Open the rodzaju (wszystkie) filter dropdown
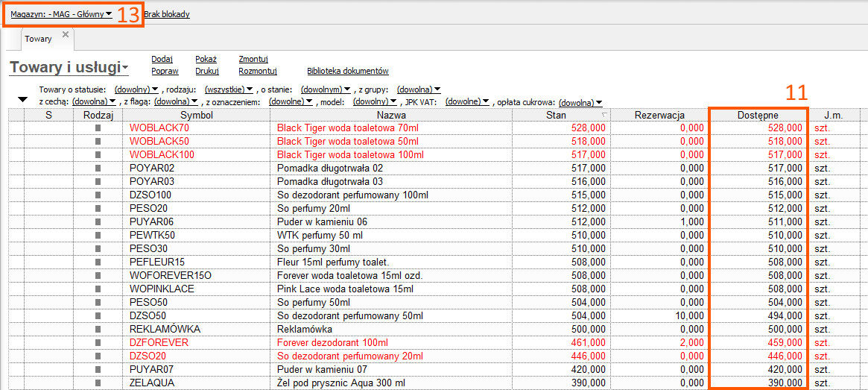Screen dimensions: 868x390 (229, 89)
